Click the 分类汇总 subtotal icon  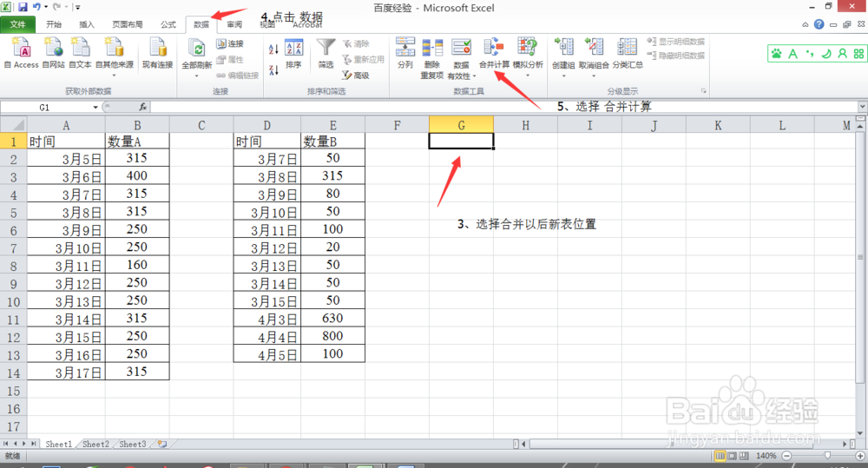click(x=628, y=54)
